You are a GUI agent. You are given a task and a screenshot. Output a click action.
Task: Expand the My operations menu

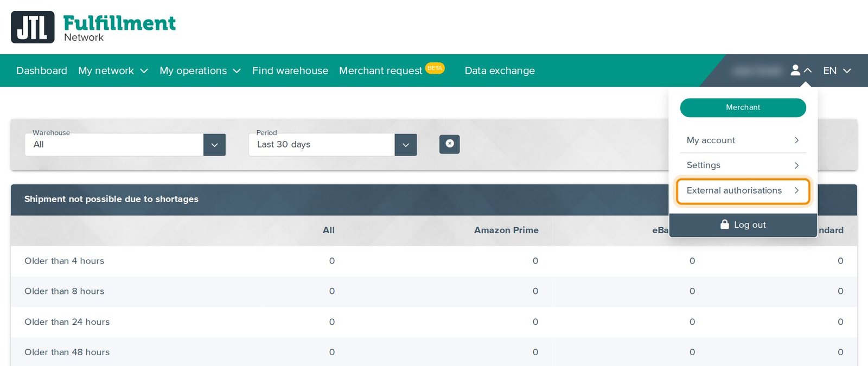(200, 70)
